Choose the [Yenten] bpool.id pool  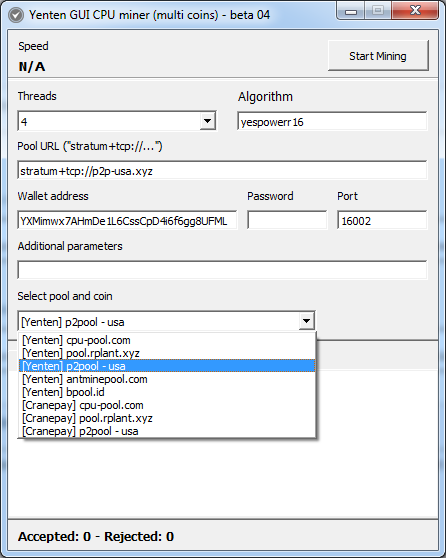167,392
